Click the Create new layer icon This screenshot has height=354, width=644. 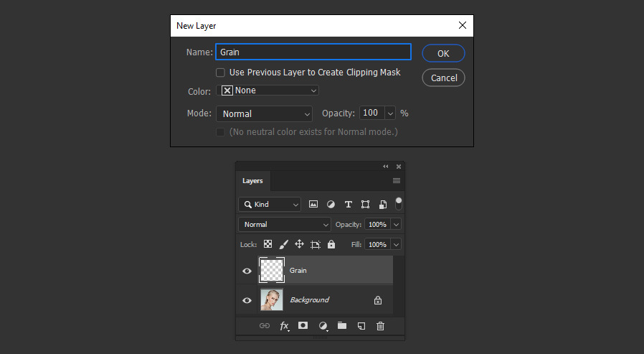pos(361,326)
